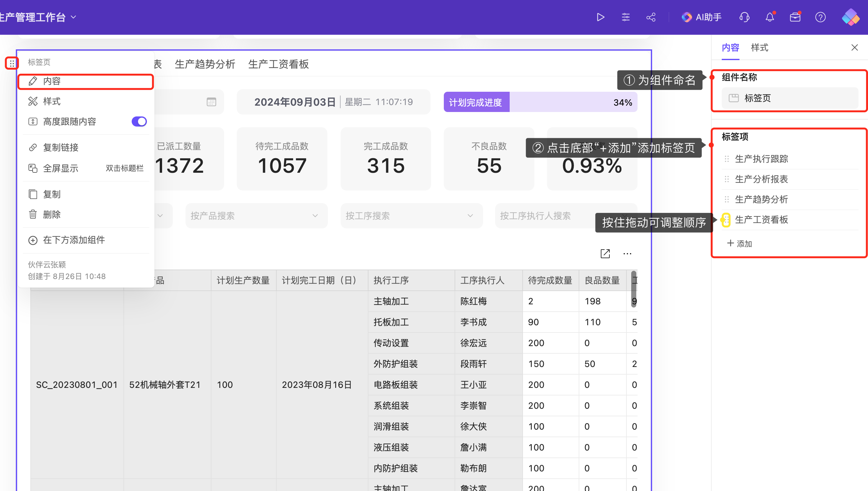Click the headset customer support icon
The width and height of the screenshot is (868, 491).
click(x=744, y=17)
